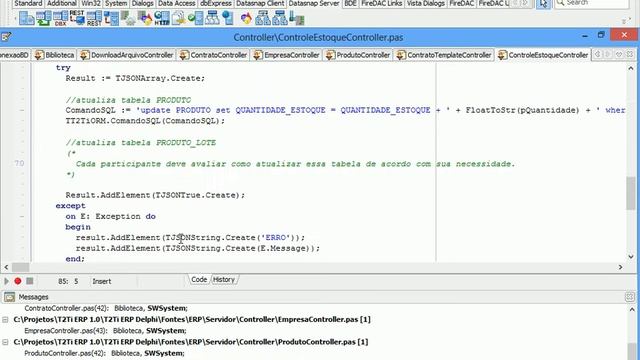The width and height of the screenshot is (640, 360).
Task: Select the first server component palette icon
Action: tap(26, 19)
